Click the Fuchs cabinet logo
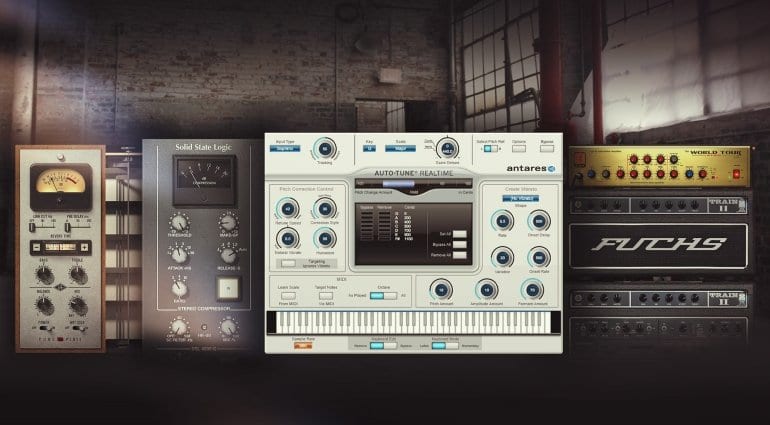 [x=659, y=245]
